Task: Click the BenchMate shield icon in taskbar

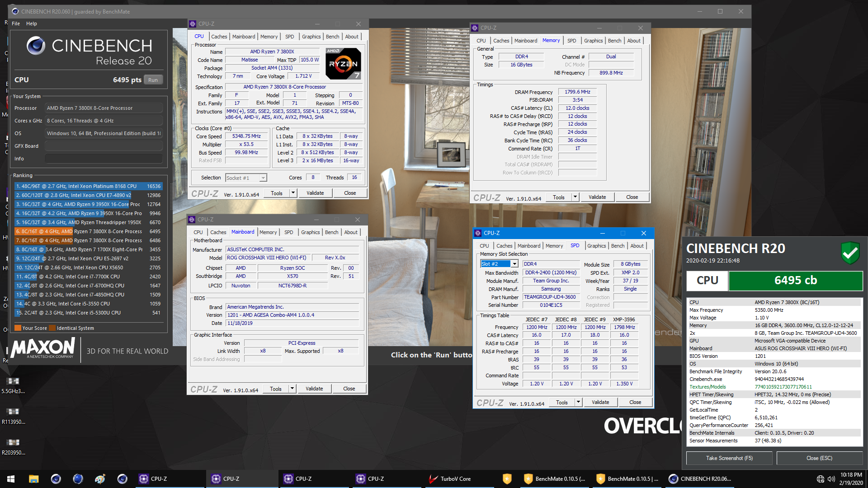Action: point(507,479)
